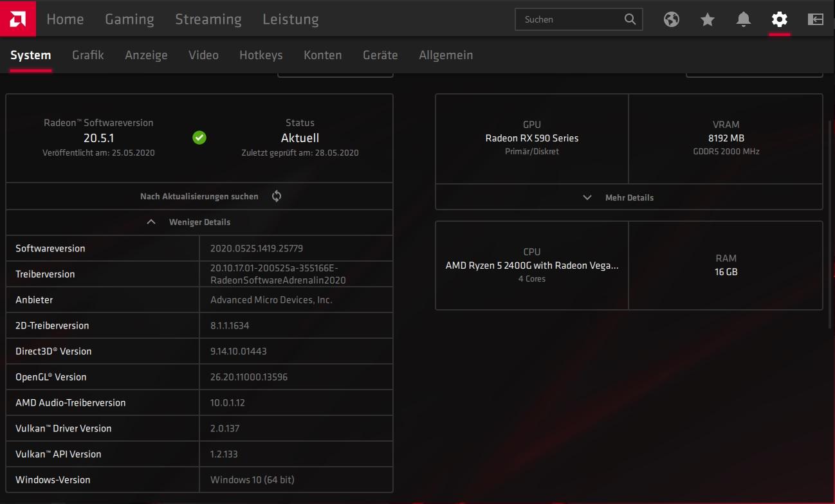Image resolution: width=835 pixels, height=504 pixels.
Task: Click the AMD Ryzen 5 2400G CPU card
Action: 532,265
